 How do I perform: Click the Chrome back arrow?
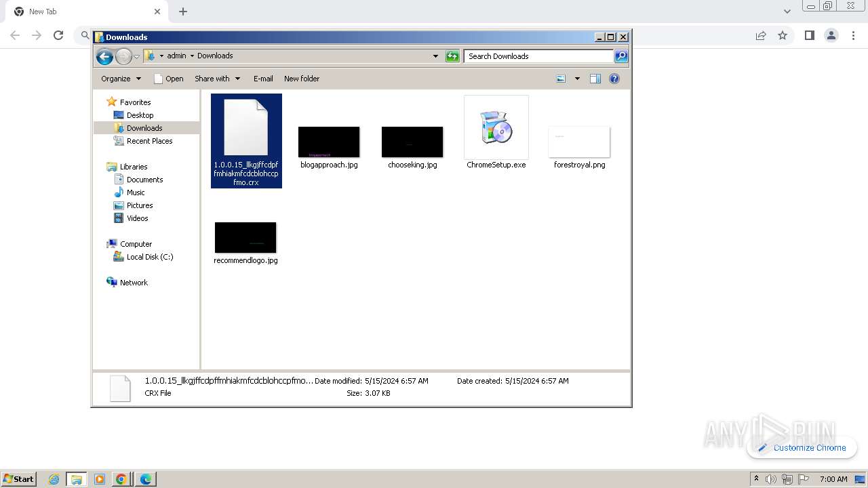(15, 35)
